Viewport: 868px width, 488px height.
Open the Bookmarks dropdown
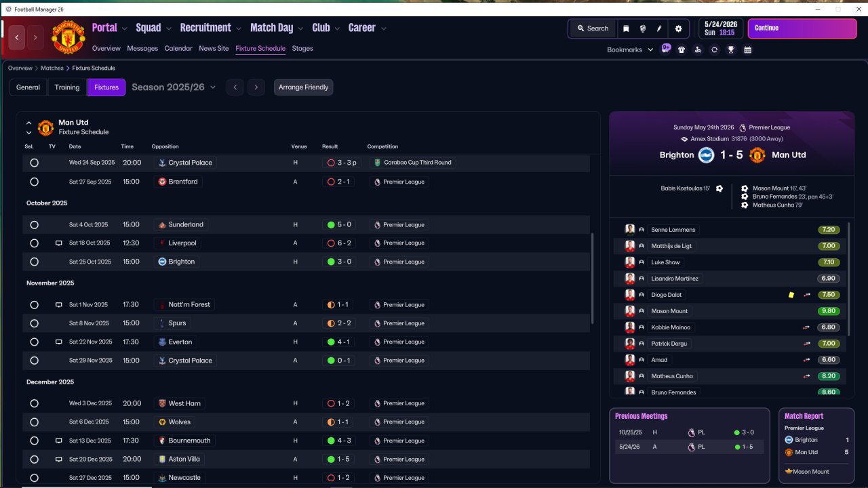pyautogui.click(x=631, y=49)
